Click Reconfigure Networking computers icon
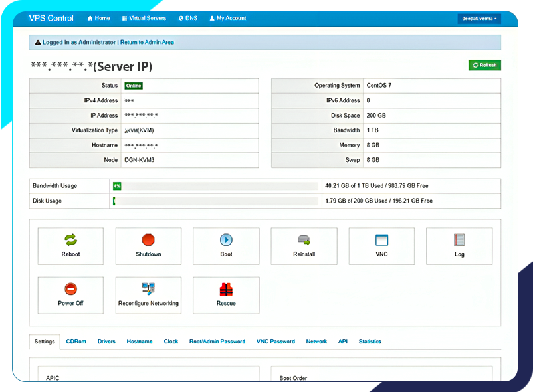533x392 pixels. pos(148,289)
